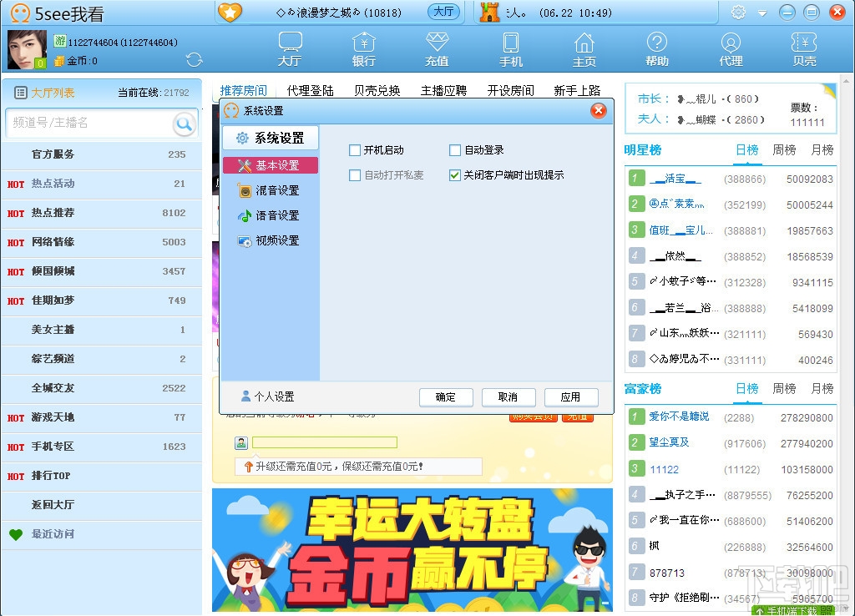Viewport: 855px width, 616px height.
Task: Open the 银行 (Bank) icon
Action: [365, 48]
